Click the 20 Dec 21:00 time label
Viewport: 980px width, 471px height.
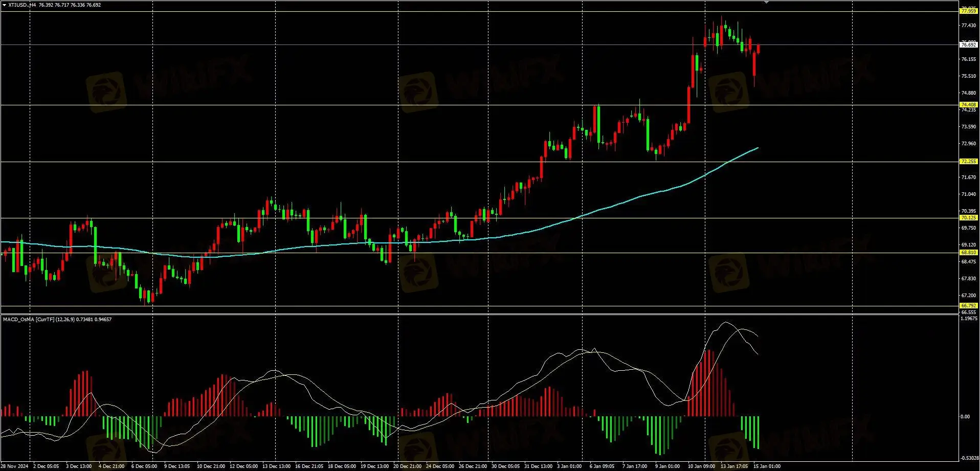[407, 466]
